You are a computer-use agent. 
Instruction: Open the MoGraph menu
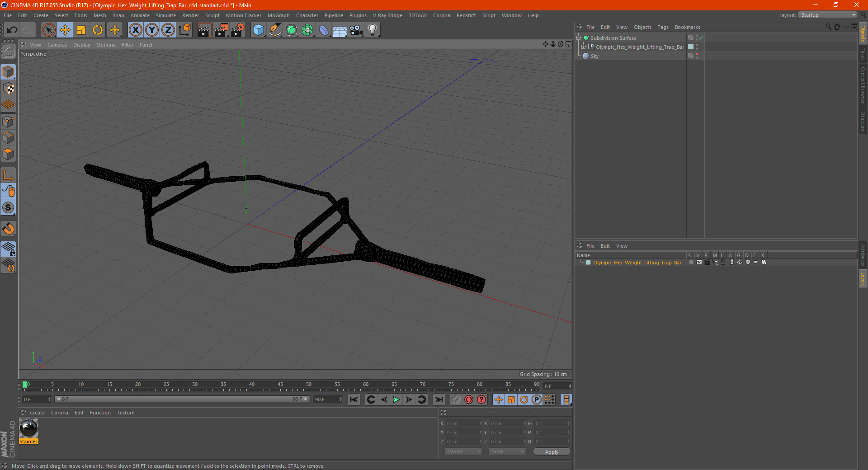(278, 15)
